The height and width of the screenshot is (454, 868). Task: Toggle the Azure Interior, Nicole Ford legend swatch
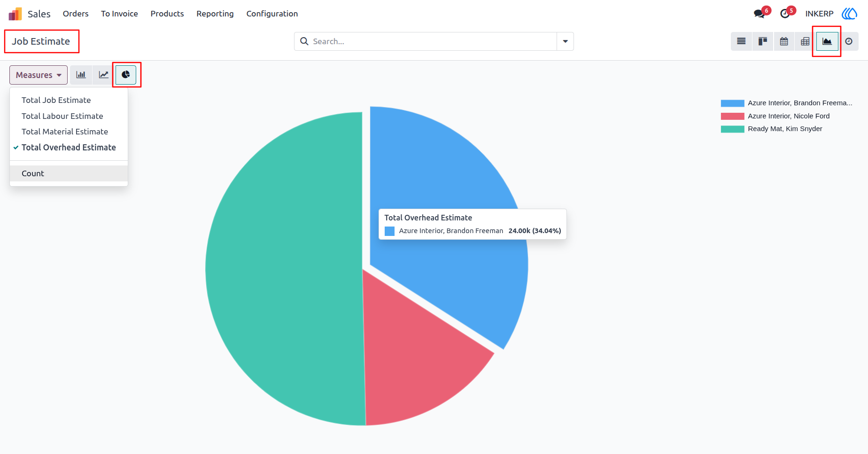pyautogui.click(x=732, y=116)
